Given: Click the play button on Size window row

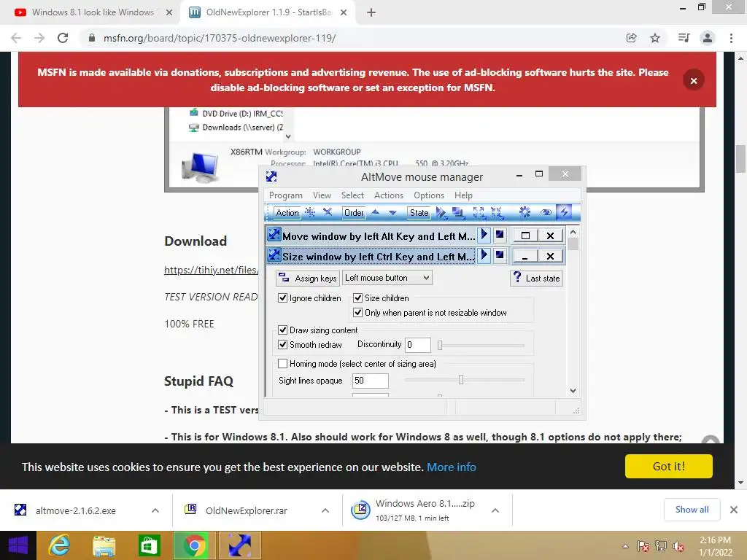Looking at the screenshot, I should tap(484, 255).
